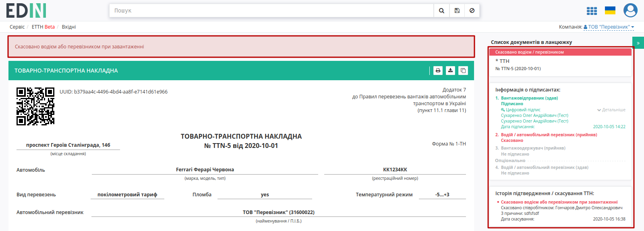Click the Опціонально section label
The image size is (644, 231).
tap(510, 160)
